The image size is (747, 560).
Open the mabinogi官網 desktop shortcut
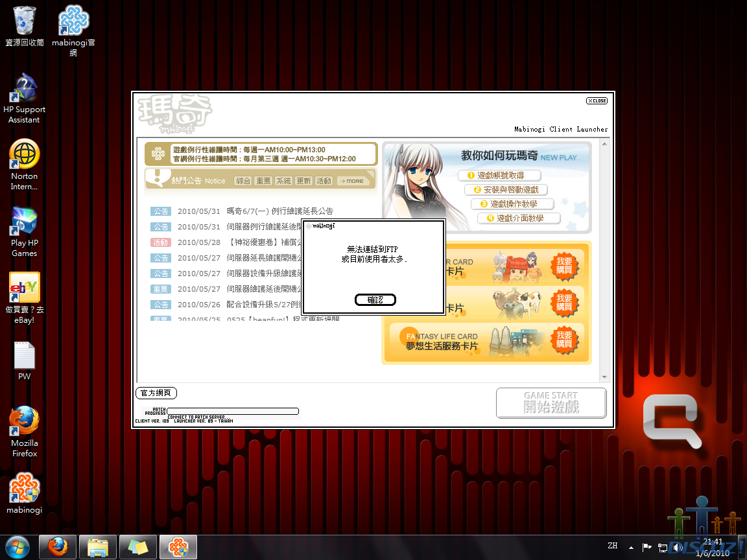coord(73,30)
